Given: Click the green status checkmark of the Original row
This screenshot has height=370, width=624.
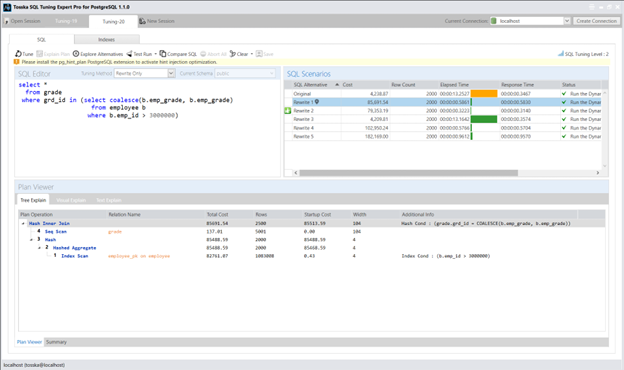Looking at the screenshot, I should (564, 93).
